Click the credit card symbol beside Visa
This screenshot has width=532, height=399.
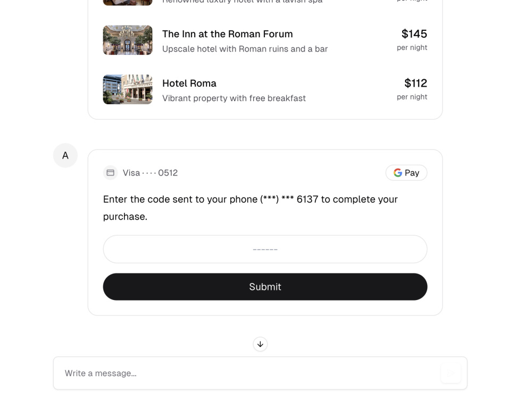[110, 172]
